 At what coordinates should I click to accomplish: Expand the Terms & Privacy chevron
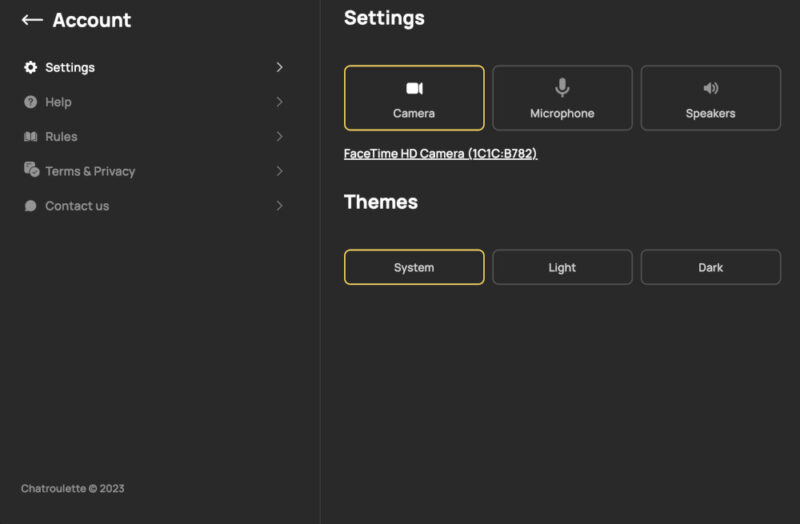click(279, 171)
